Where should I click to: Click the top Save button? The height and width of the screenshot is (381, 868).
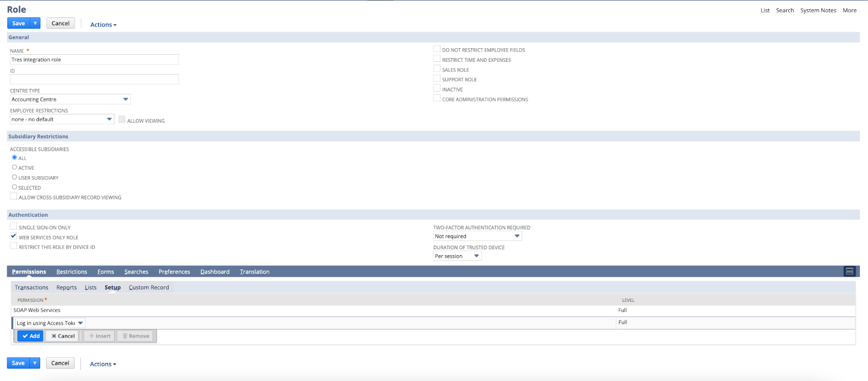pyautogui.click(x=18, y=23)
